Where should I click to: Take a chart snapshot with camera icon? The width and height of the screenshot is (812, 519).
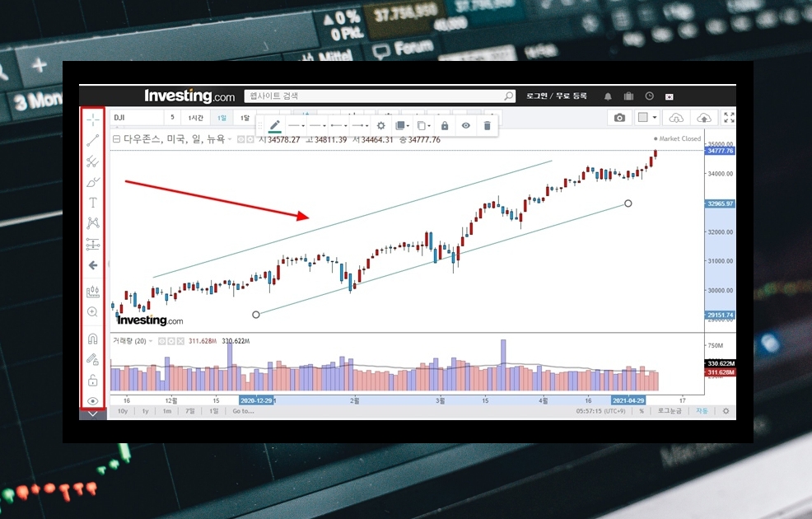pos(619,118)
